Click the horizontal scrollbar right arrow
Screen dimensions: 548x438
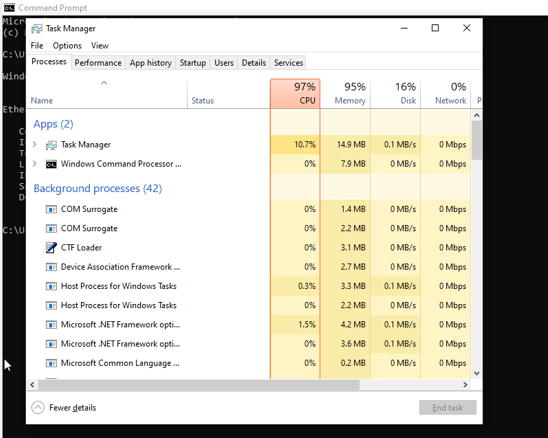click(465, 385)
